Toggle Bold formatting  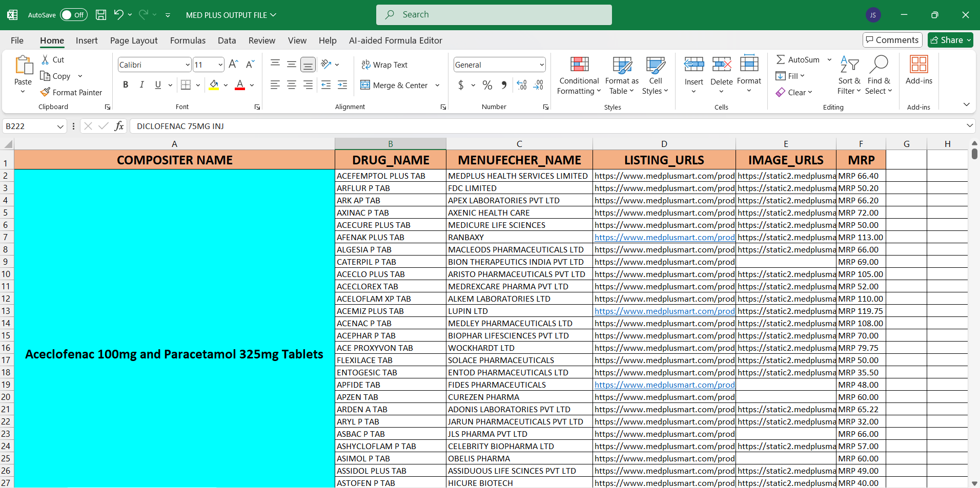coord(126,85)
